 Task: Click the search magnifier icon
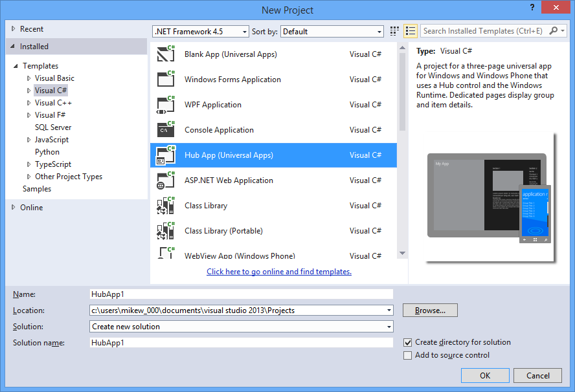coord(553,31)
